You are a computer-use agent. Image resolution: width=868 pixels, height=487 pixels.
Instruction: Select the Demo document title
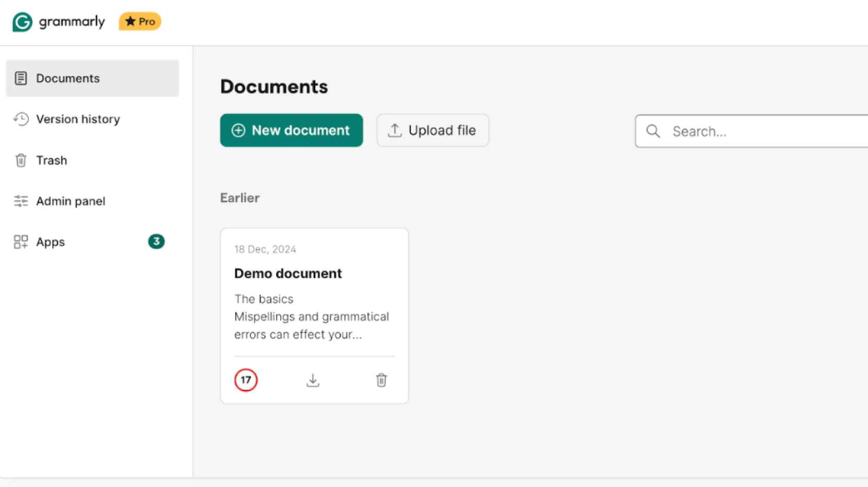point(288,273)
